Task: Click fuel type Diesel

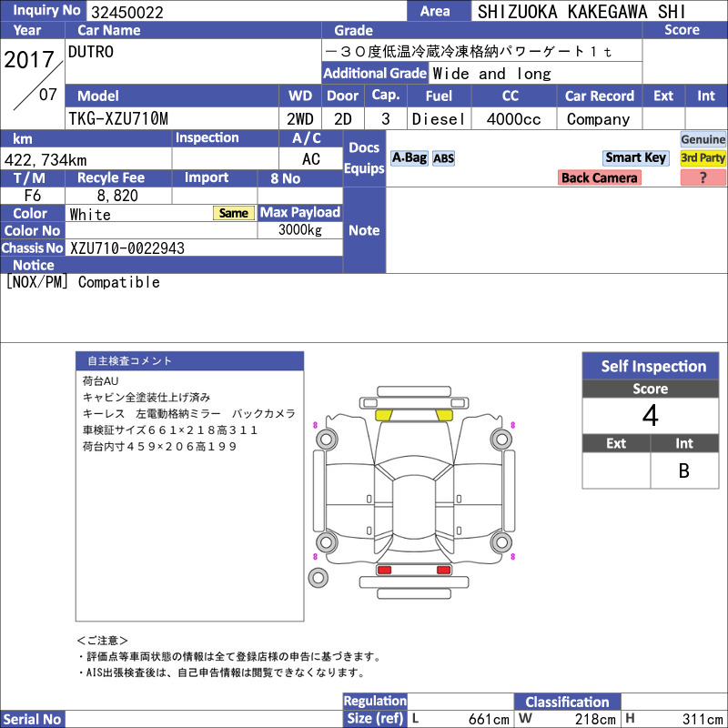Action: (439, 119)
